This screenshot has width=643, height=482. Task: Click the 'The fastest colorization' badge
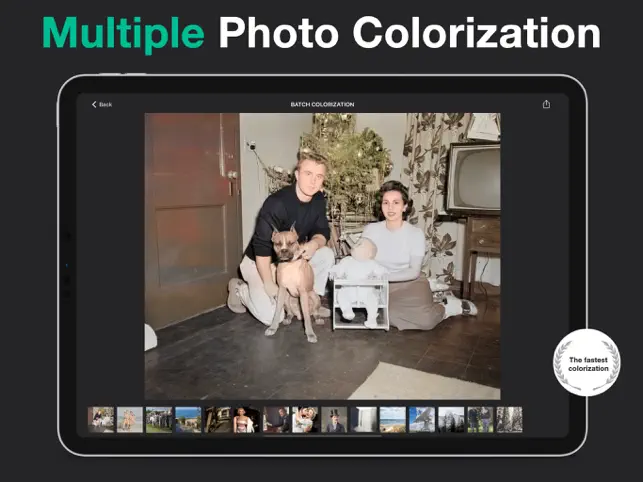pos(587,363)
